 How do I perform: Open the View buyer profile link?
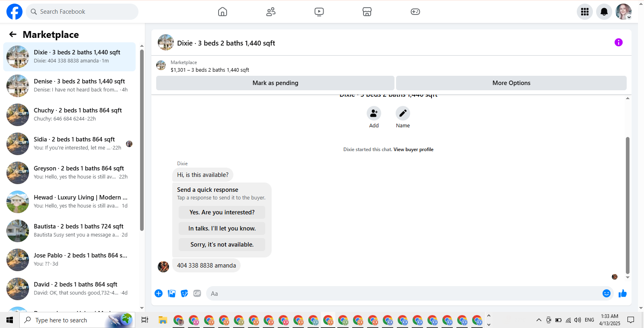click(413, 149)
